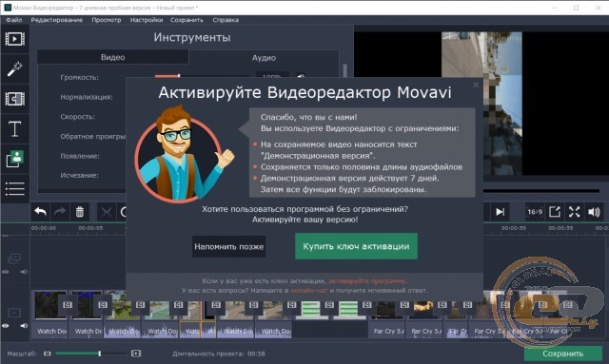Image resolution: width=609 pixels, height=364 pixels.
Task: Open the Настройки menu
Action: point(146,20)
